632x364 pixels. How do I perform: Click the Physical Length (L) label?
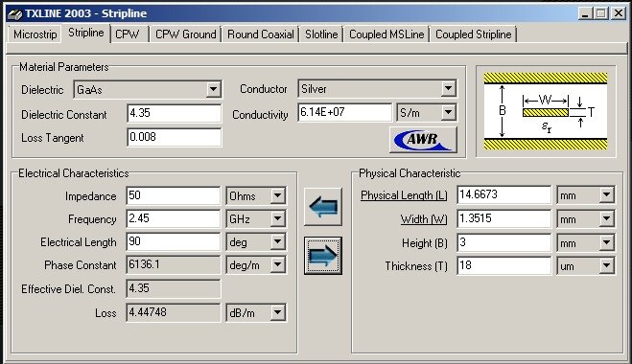click(x=404, y=195)
